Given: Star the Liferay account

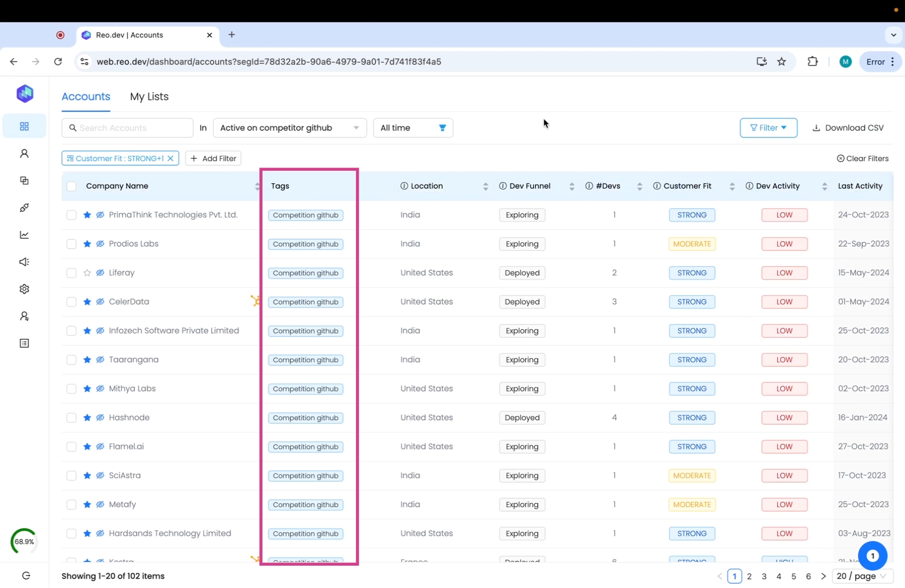Looking at the screenshot, I should (87, 273).
